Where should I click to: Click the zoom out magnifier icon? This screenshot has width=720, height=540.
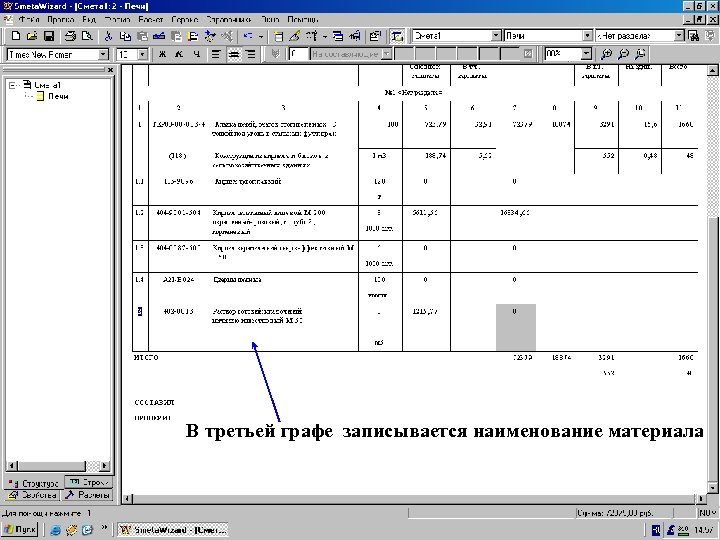[x=623, y=54]
